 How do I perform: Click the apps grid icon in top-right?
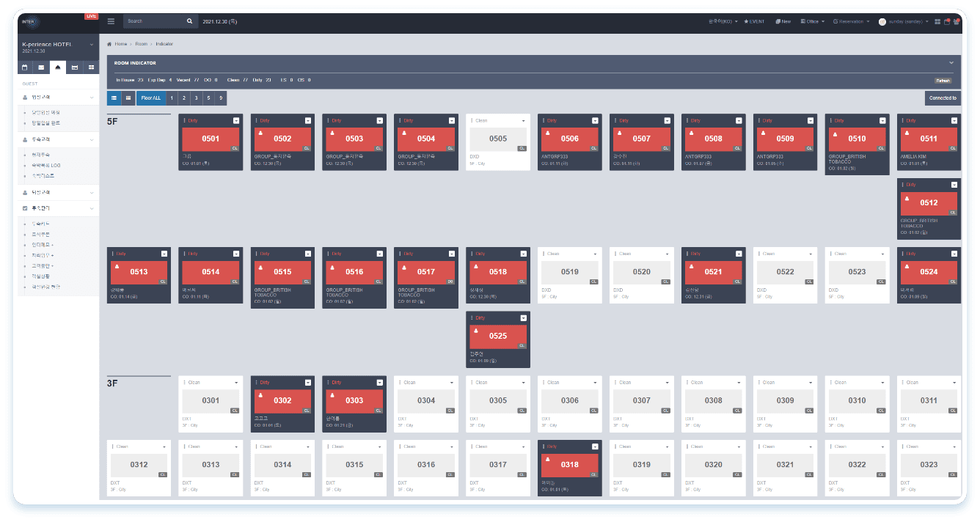pos(937,22)
